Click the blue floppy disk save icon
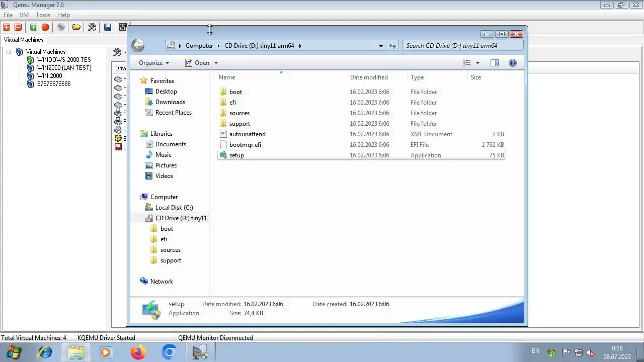644x362 pixels. click(x=107, y=27)
